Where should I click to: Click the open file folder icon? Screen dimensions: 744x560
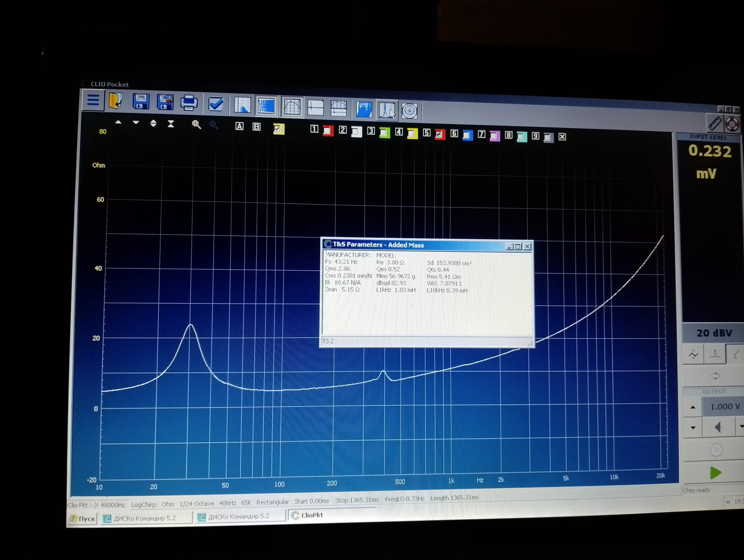click(116, 101)
